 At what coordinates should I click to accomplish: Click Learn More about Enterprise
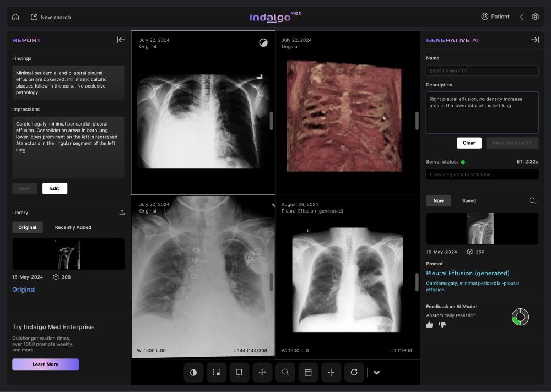tap(45, 364)
